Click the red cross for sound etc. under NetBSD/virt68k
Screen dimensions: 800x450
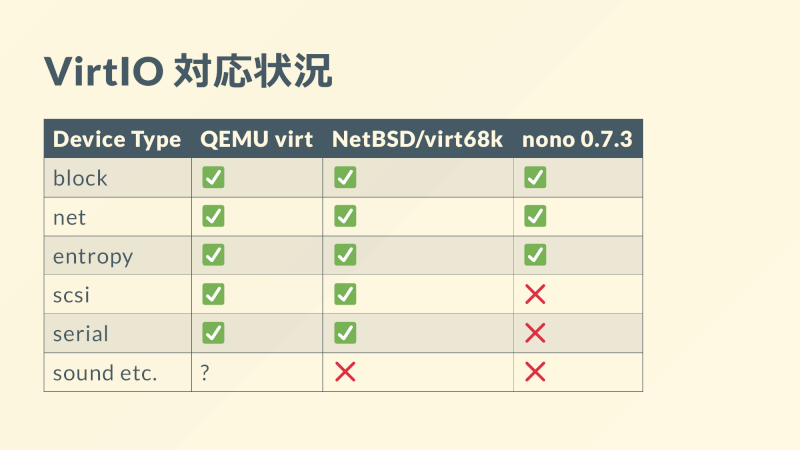coord(345,372)
